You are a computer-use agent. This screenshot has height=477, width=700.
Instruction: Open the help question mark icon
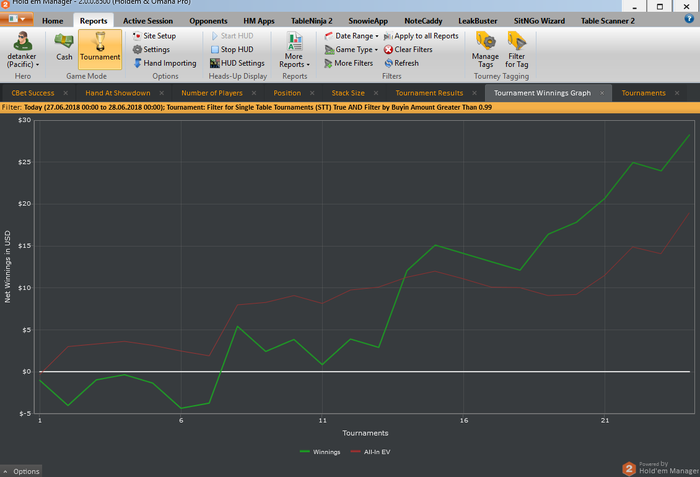(689, 18)
